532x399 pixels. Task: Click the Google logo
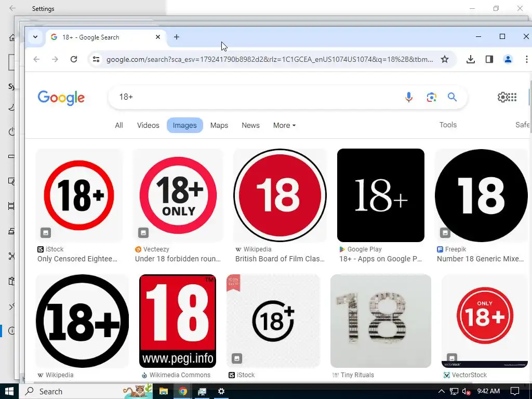(x=61, y=98)
